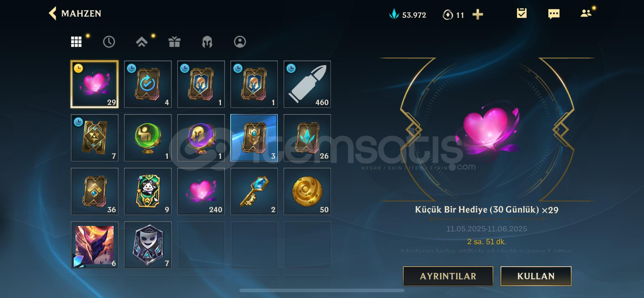Click the AYRINTILAR details button
The width and height of the screenshot is (644, 298).
(448, 276)
